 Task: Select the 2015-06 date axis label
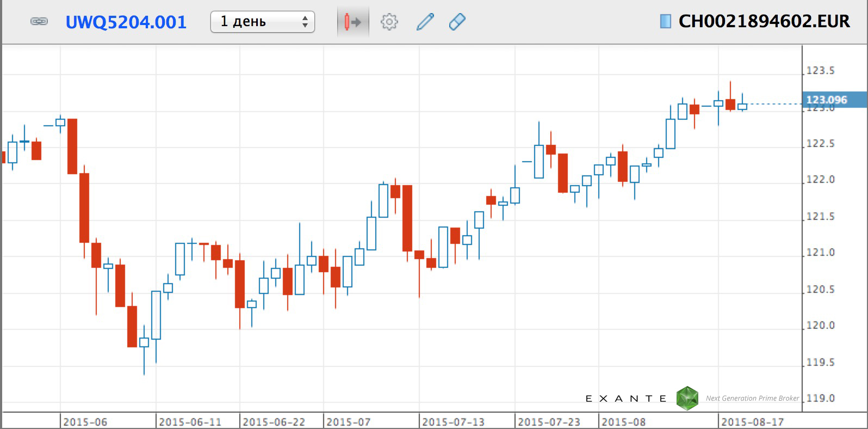click(85, 422)
